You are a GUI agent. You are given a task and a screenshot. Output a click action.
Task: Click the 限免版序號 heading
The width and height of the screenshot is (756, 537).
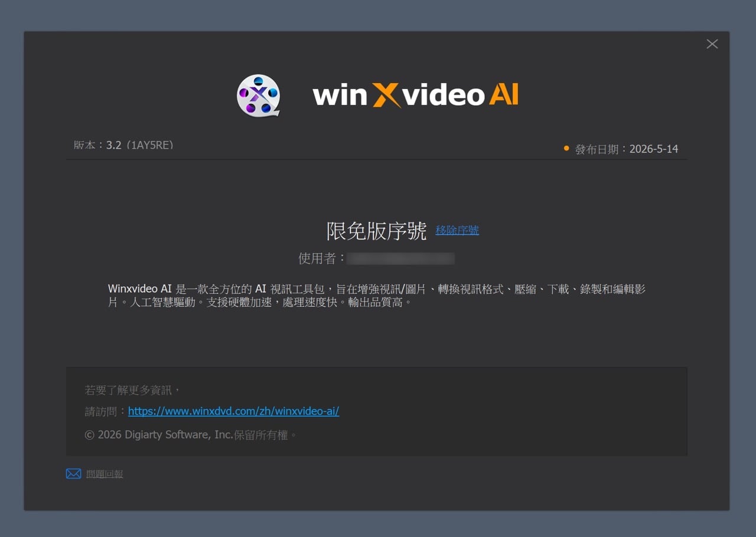coord(376,231)
